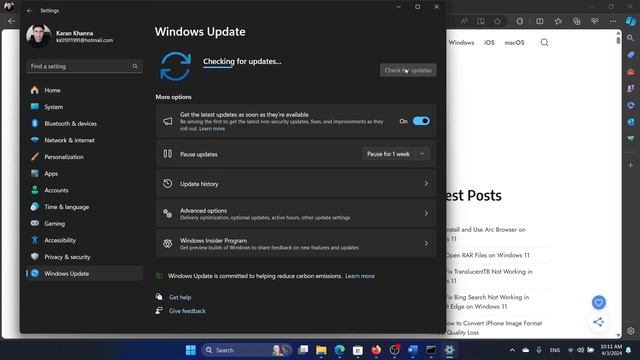Click Learn more link about latest updates
This screenshot has height=360, width=640.
click(x=212, y=129)
